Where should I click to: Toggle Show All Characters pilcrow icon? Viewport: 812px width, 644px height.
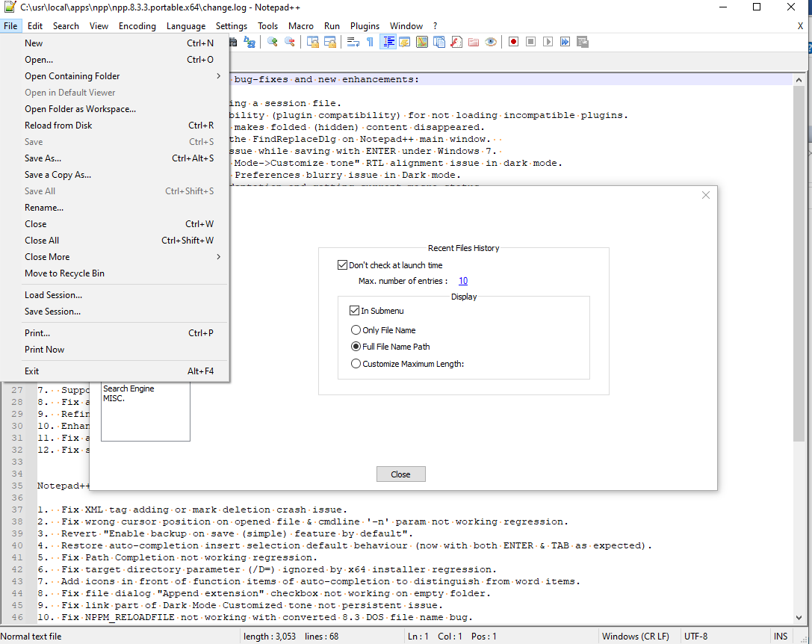371,42
